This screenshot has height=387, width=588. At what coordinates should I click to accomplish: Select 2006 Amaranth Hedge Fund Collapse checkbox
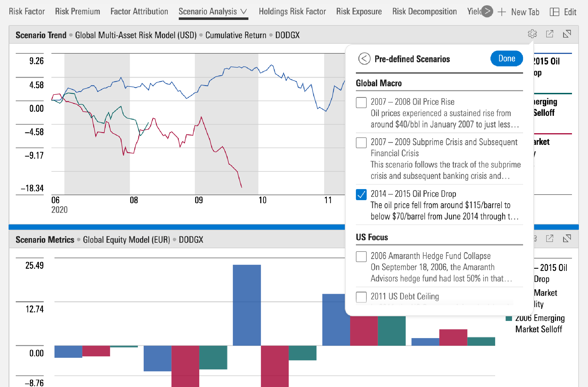pos(361,257)
